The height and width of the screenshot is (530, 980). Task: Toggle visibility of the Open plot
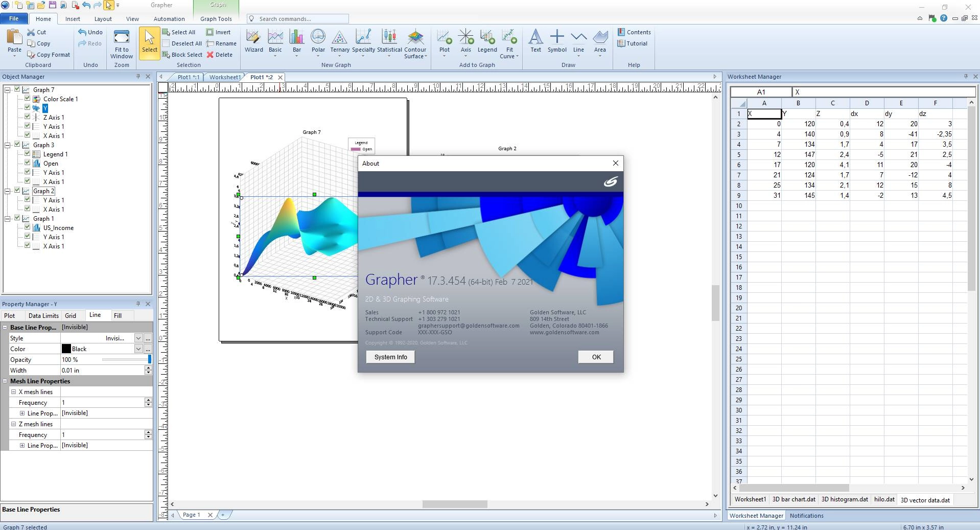click(28, 163)
